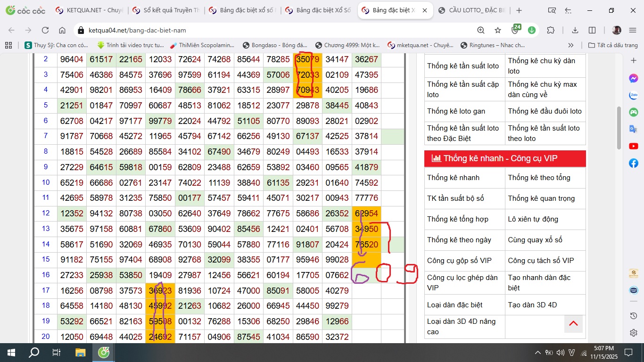The height and width of the screenshot is (362, 644).
Task: Open Zalo in the sidebar
Action: [634, 95]
